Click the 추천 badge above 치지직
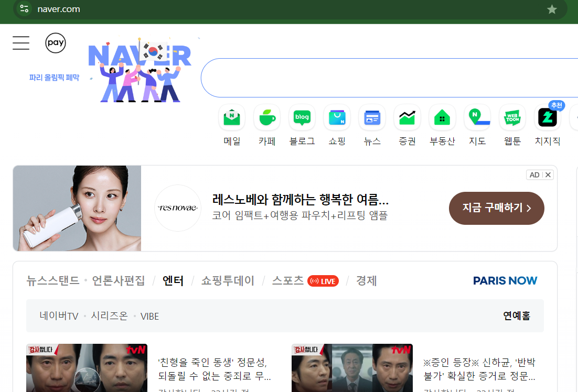Screen dimensions: 578x392 point(556,105)
